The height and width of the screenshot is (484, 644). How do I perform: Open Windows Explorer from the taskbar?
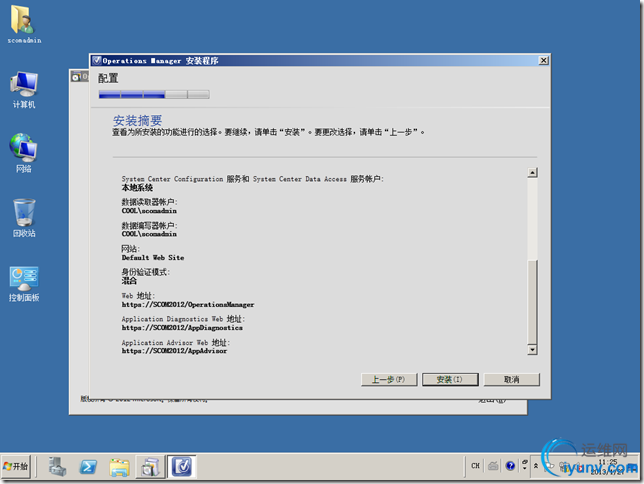(119, 467)
